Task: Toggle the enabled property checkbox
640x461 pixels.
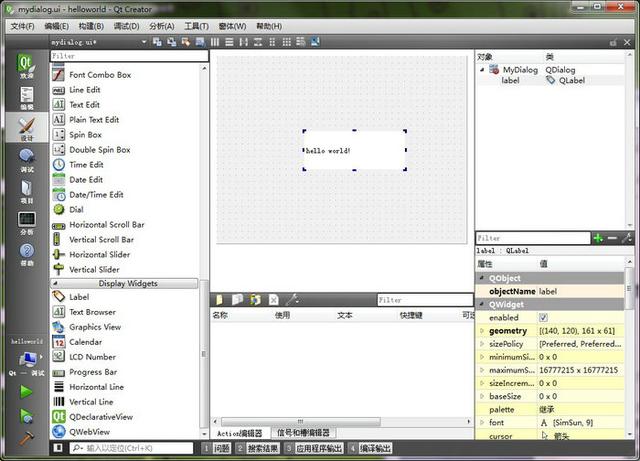Action: tap(544, 317)
